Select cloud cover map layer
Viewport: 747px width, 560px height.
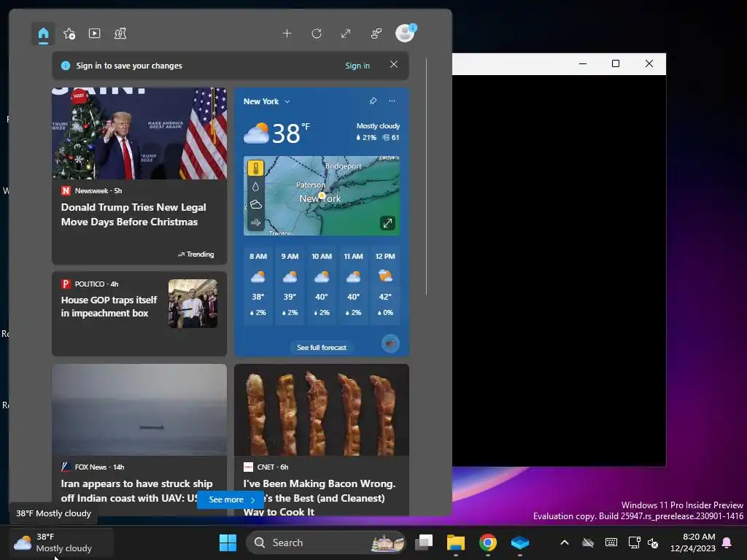(256, 204)
